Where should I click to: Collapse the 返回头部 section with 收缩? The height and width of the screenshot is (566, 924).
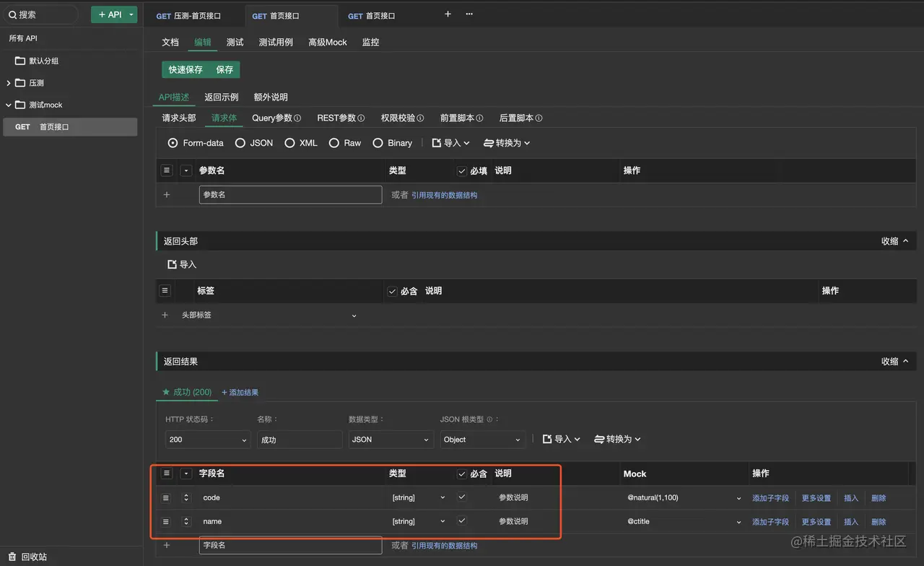click(x=895, y=241)
